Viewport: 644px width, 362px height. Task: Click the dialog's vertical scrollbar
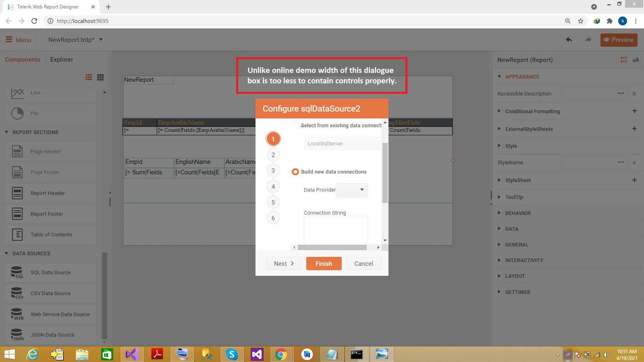[385, 173]
